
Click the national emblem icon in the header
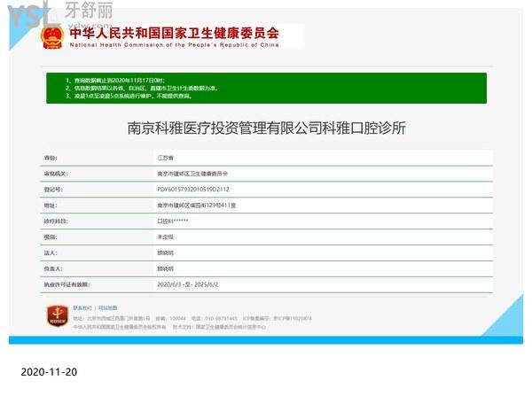52,38
